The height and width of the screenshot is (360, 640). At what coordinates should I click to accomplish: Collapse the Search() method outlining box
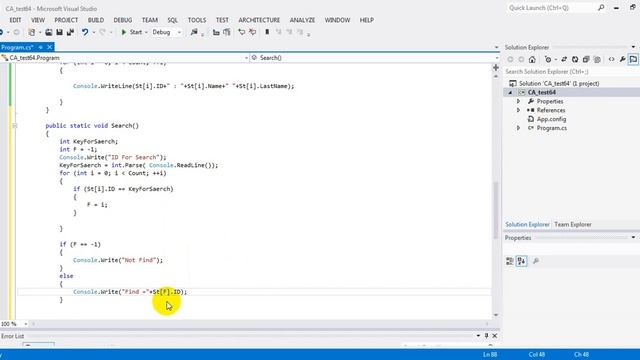point(15,126)
